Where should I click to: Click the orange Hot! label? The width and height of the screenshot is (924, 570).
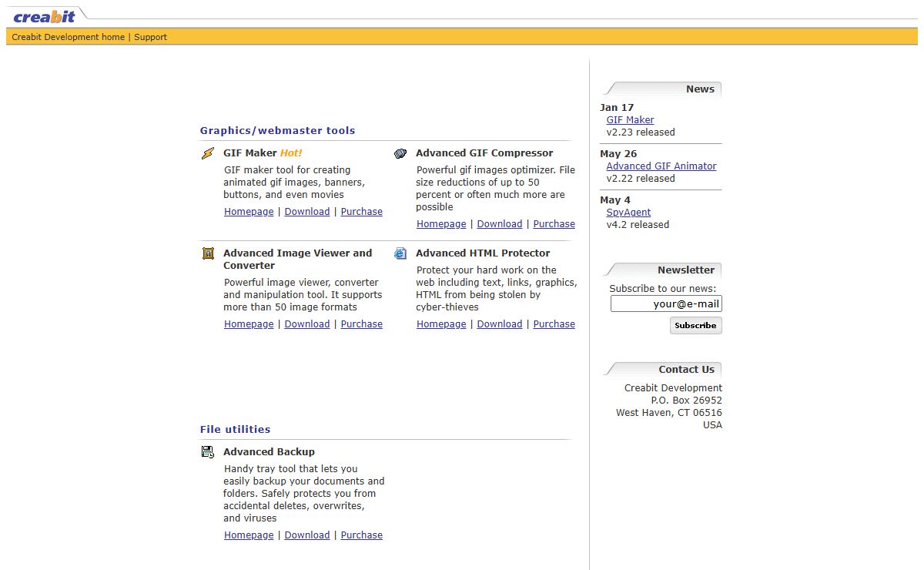tap(291, 153)
